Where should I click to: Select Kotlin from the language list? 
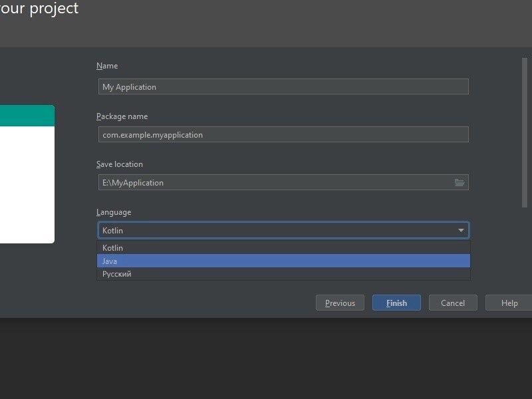[283, 248]
